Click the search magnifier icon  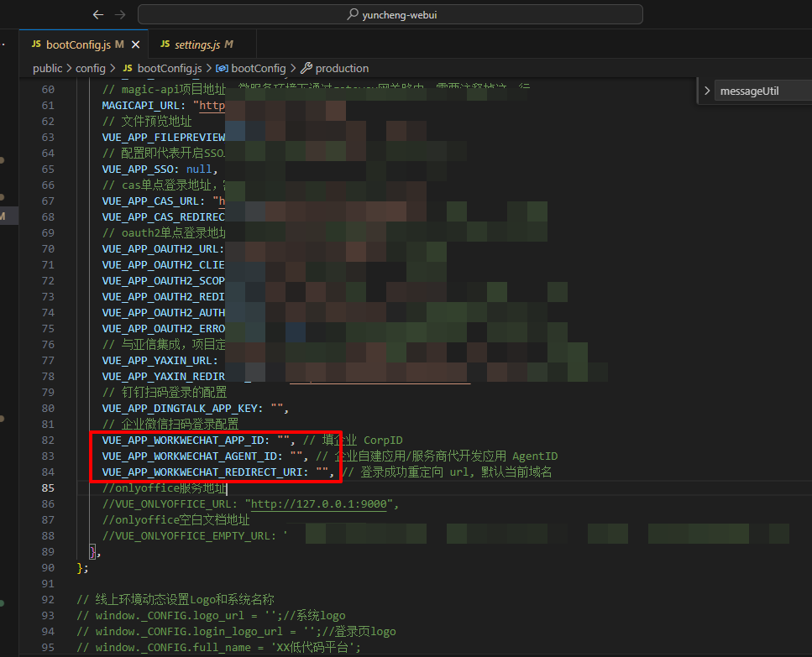click(353, 14)
